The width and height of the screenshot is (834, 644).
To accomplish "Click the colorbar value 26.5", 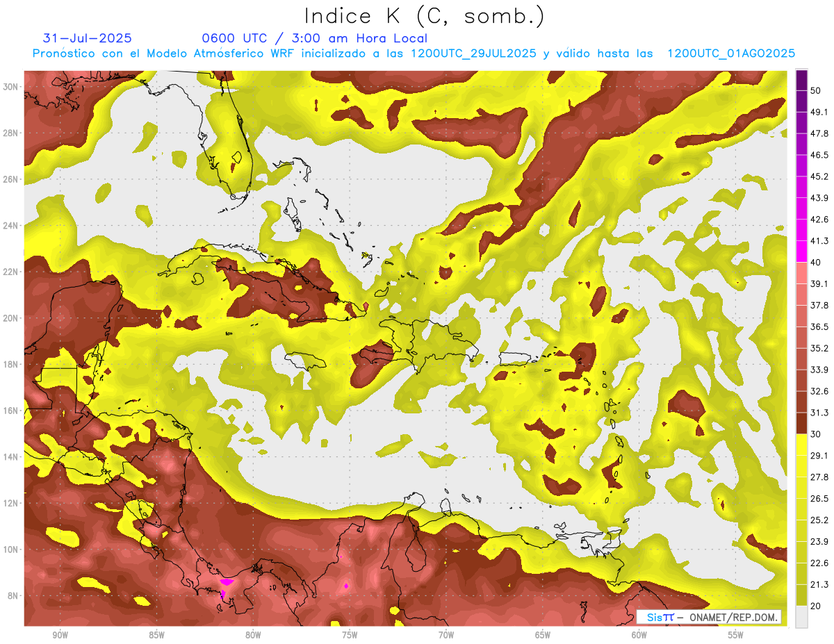I will point(819,499).
